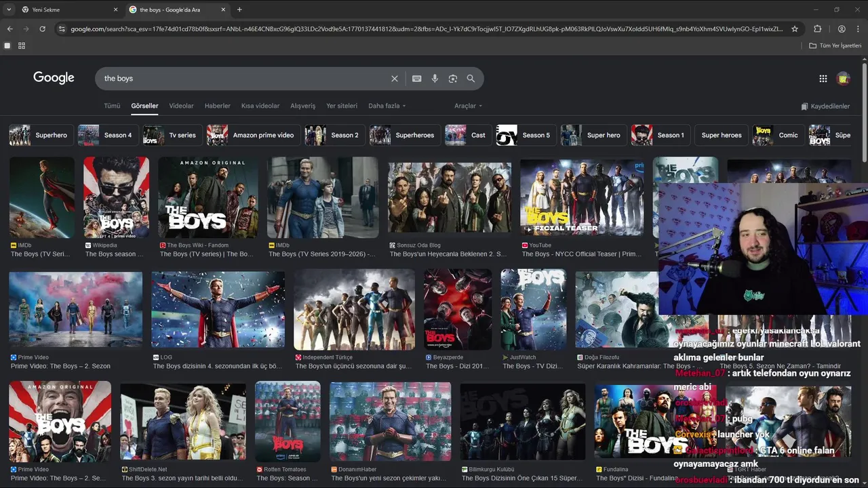Select the Super heroes filter chip

[x=721, y=135]
